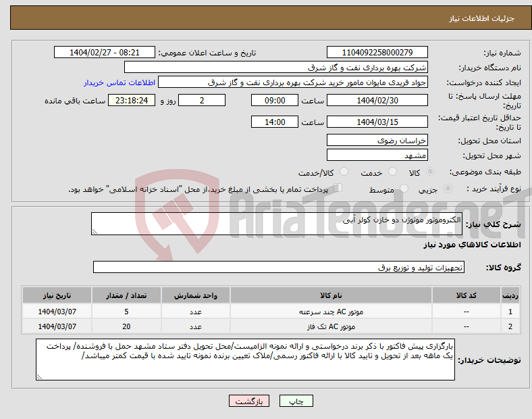Click quantity cell showing 20

(x=126, y=326)
